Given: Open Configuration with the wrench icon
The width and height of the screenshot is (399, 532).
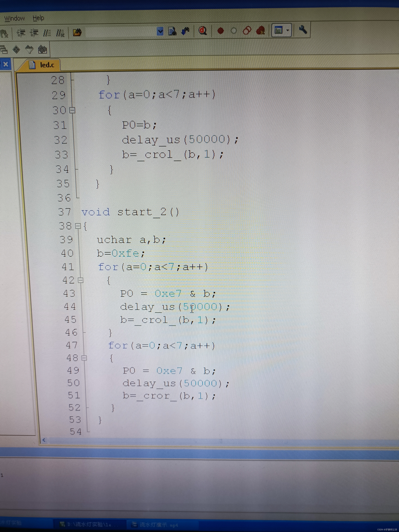Looking at the screenshot, I should (x=303, y=30).
